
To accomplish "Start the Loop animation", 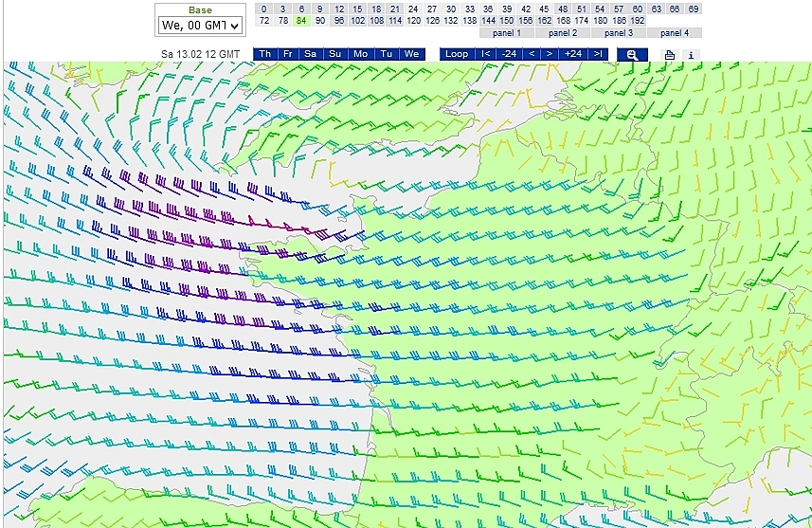I will click(457, 54).
